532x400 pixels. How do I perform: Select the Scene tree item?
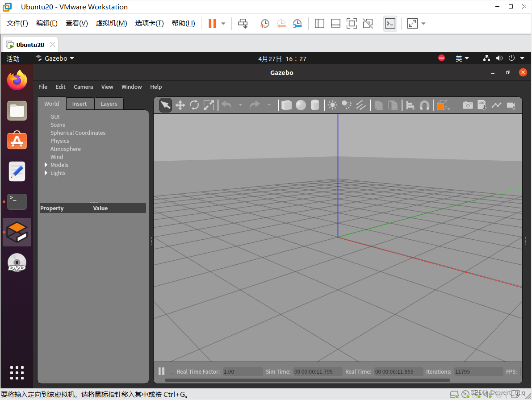click(58, 125)
